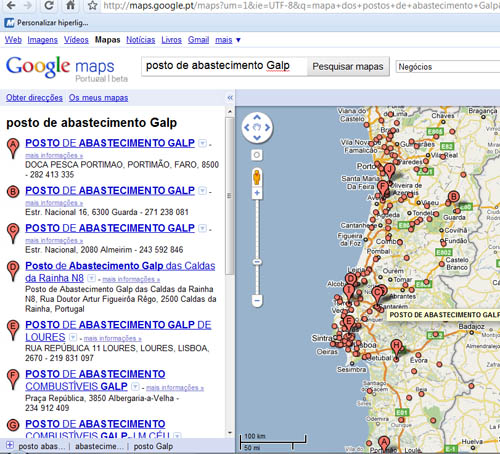Zoom in with the plus button
500x454 pixels.
[257, 193]
